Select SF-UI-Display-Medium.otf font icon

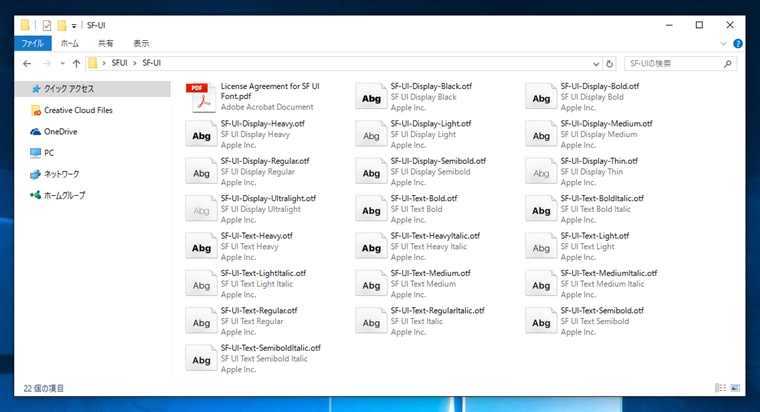click(540, 135)
